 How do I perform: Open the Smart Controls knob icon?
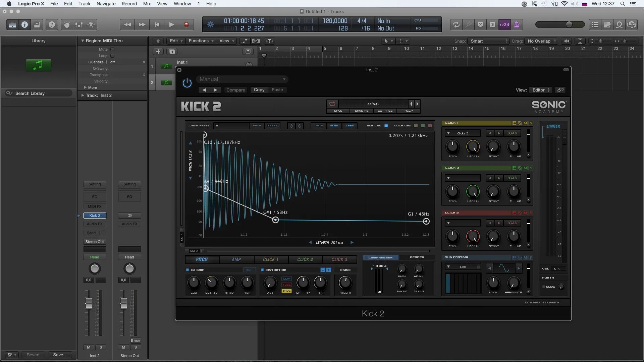click(66, 24)
